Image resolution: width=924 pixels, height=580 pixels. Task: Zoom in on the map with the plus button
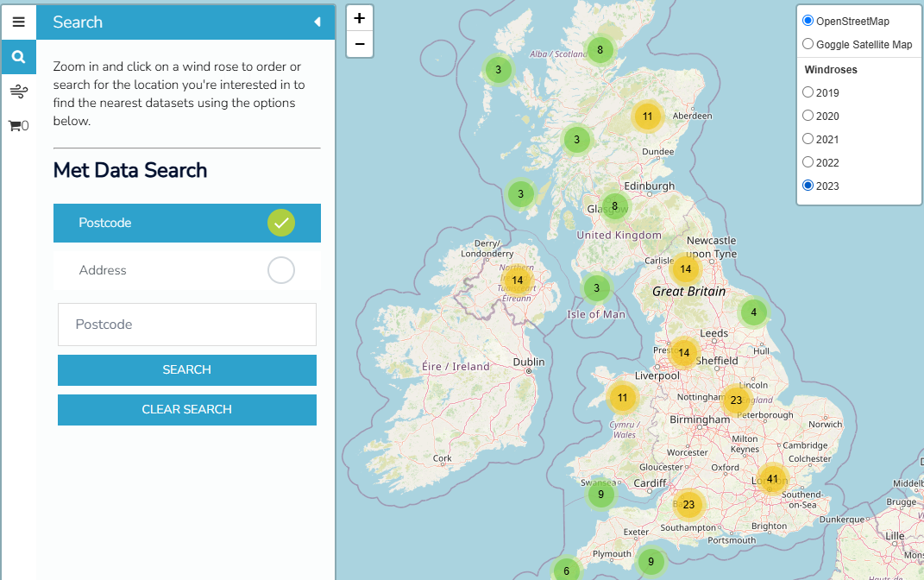point(359,17)
